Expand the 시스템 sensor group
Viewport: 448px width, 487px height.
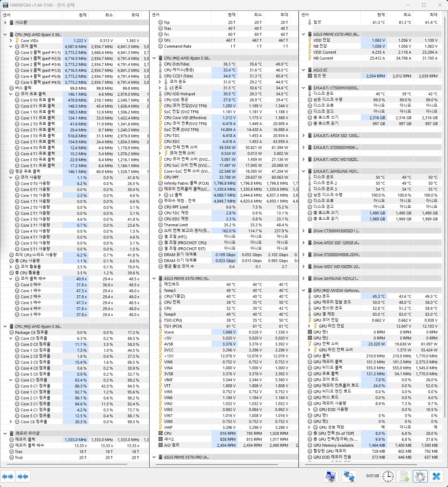[x=5, y=22]
